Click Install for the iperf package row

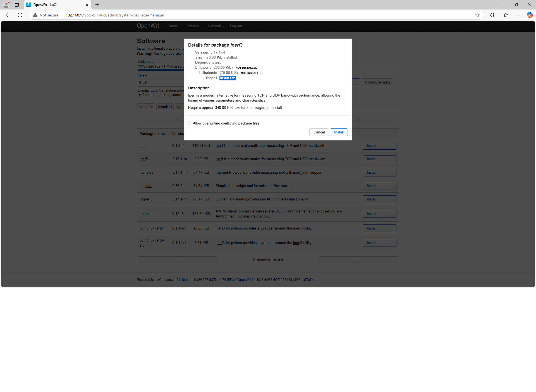[379, 146]
